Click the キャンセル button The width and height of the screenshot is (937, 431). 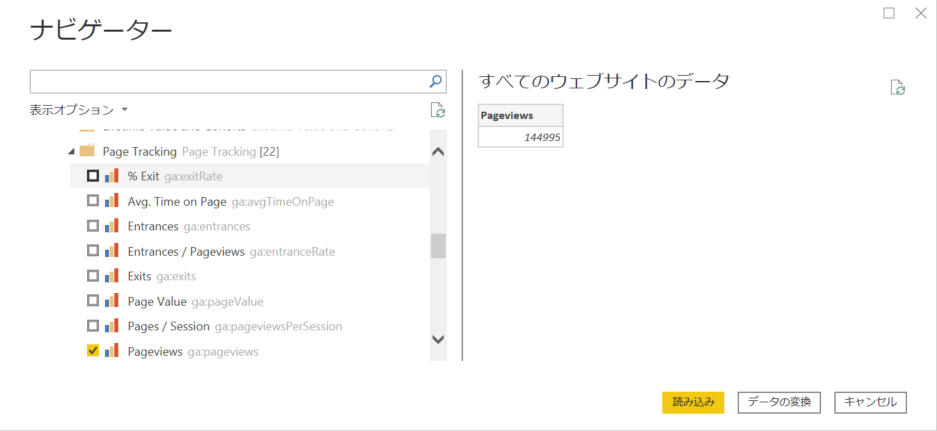pos(871,402)
